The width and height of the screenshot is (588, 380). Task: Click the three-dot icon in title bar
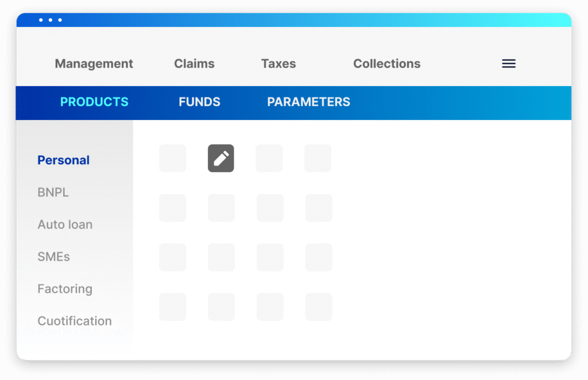51,20
